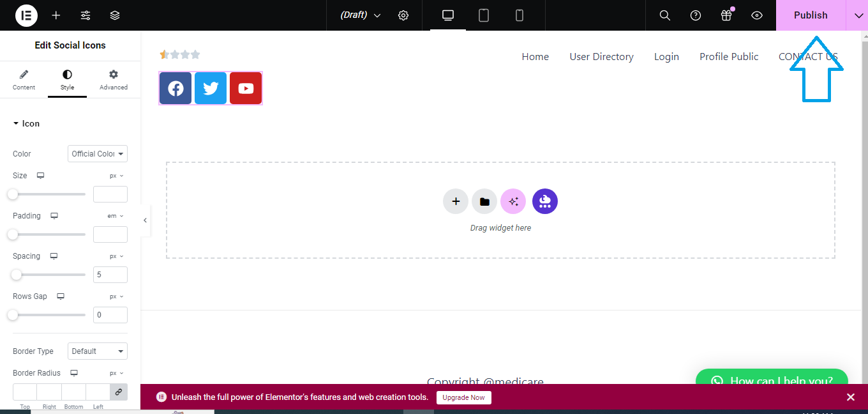
Task: Click the Spacing slider handle
Action: (x=17, y=275)
